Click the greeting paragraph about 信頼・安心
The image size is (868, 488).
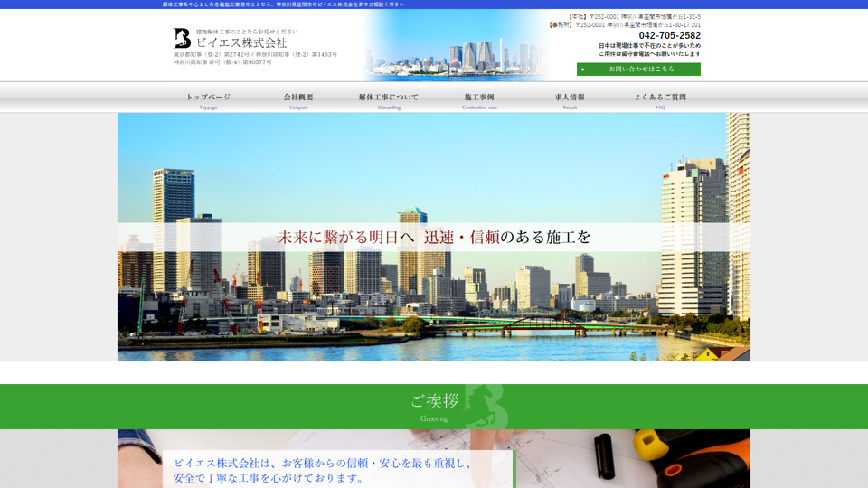[323, 470]
